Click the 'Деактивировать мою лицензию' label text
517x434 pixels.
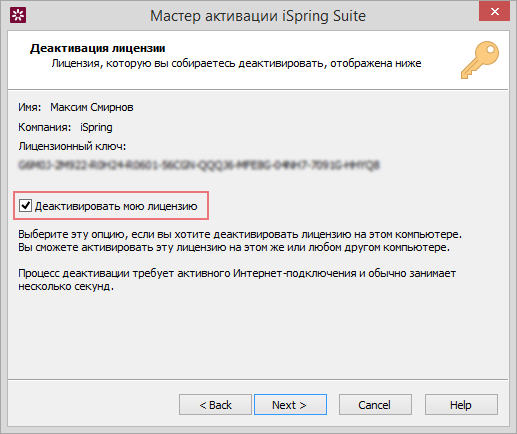(x=116, y=206)
